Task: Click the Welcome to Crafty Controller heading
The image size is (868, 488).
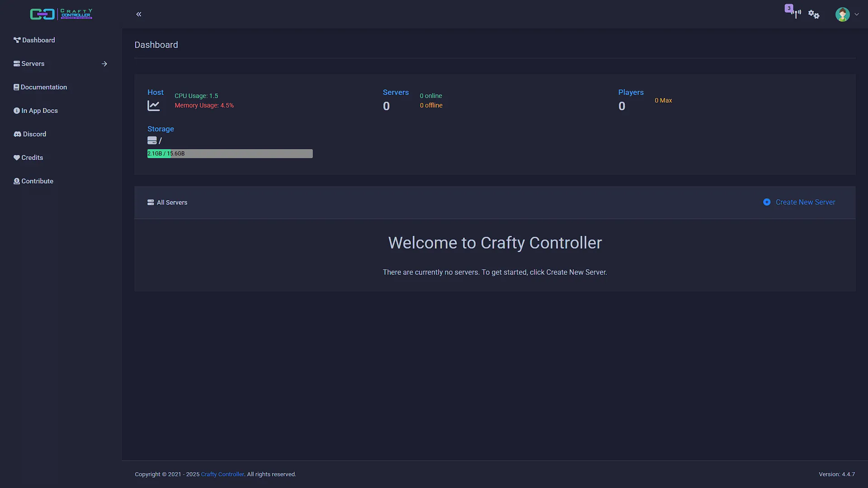Action: [495, 243]
